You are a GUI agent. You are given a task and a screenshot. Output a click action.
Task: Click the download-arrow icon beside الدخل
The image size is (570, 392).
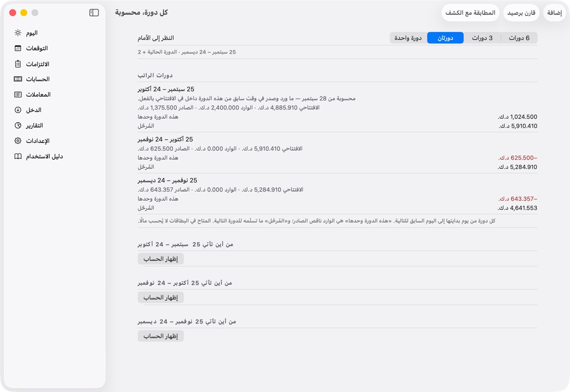tap(18, 110)
